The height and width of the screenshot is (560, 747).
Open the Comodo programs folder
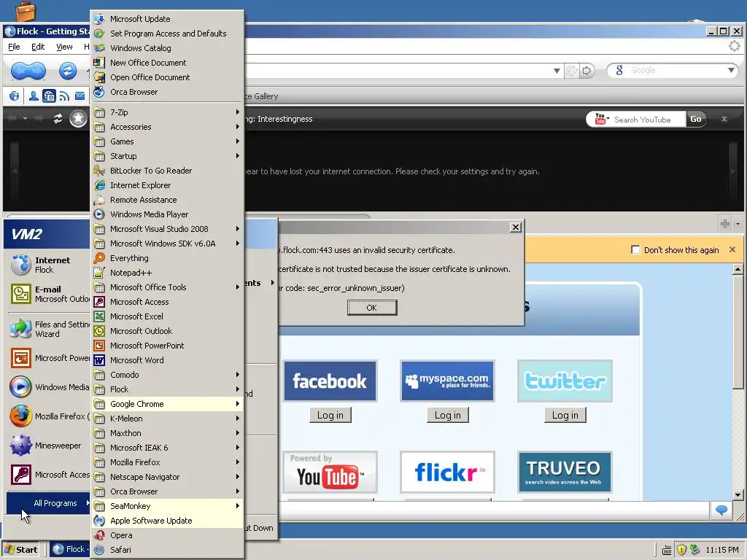click(x=168, y=375)
